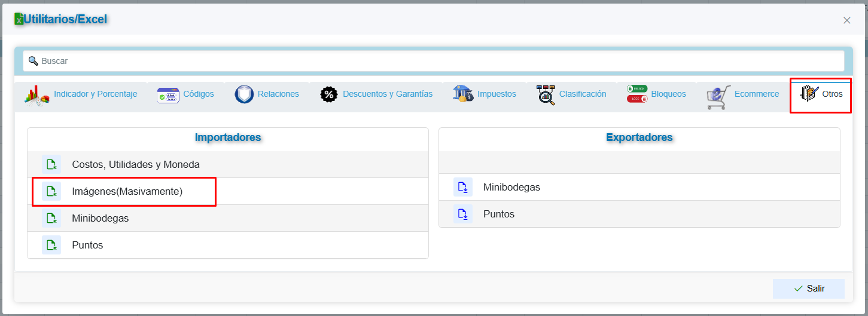Click the Bloqueos lock toggle icon
The height and width of the screenshot is (316, 868).
coord(637,94)
